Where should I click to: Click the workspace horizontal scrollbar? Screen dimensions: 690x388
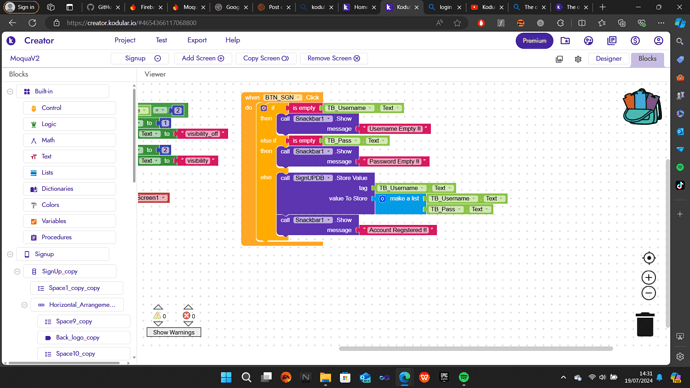pos(476,348)
